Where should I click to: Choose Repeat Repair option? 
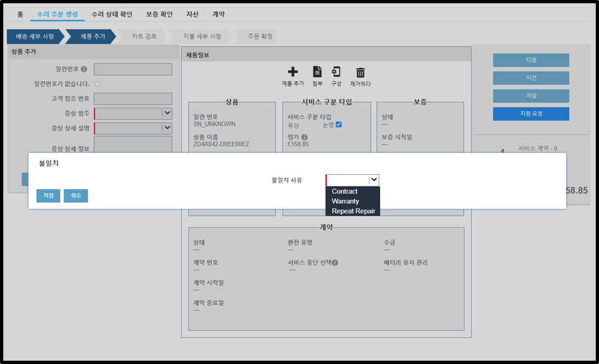[353, 211]
